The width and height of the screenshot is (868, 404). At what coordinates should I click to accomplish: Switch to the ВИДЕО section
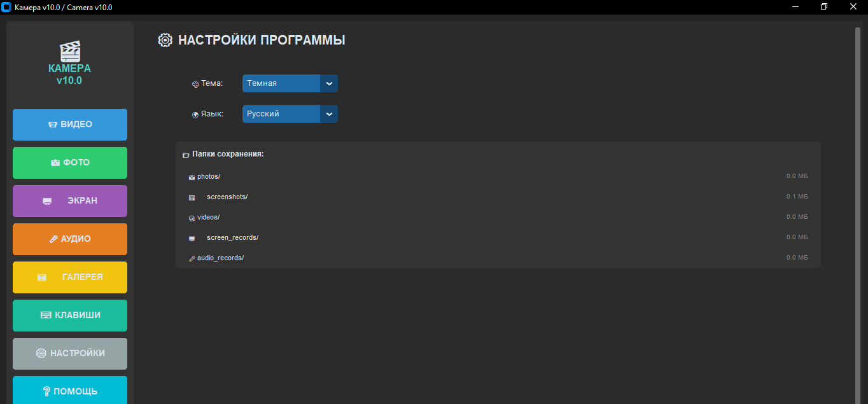[70, 125]
